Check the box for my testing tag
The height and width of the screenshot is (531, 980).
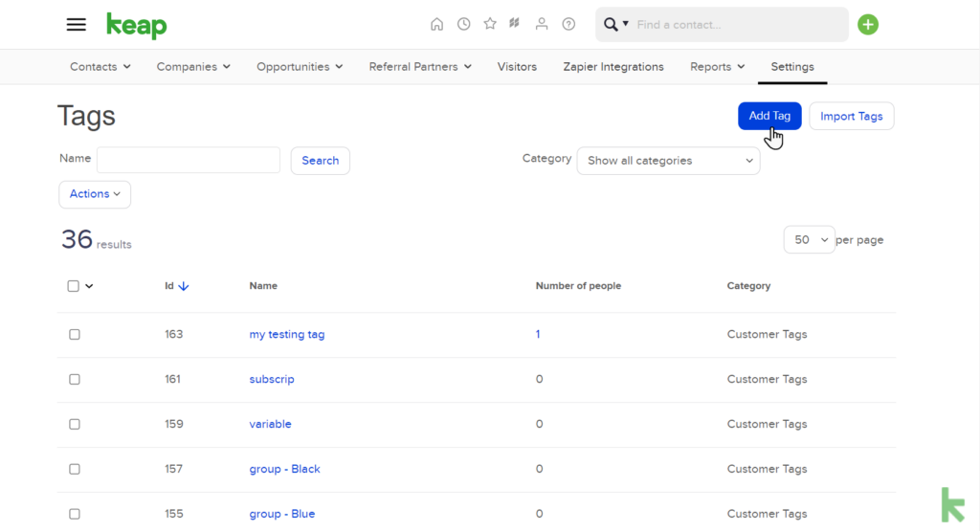[x=75, y=334]
